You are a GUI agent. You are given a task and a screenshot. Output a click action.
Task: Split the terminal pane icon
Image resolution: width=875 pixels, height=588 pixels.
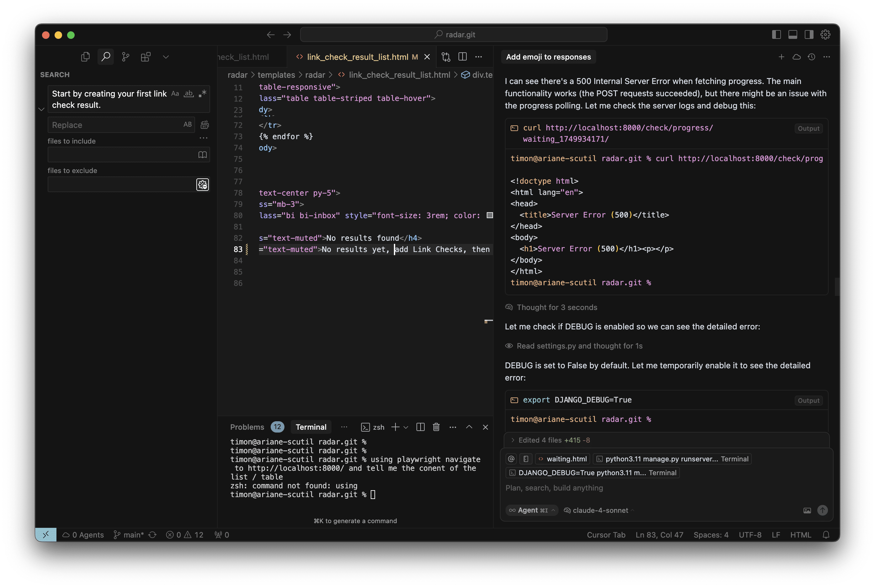tap(420, 427)
